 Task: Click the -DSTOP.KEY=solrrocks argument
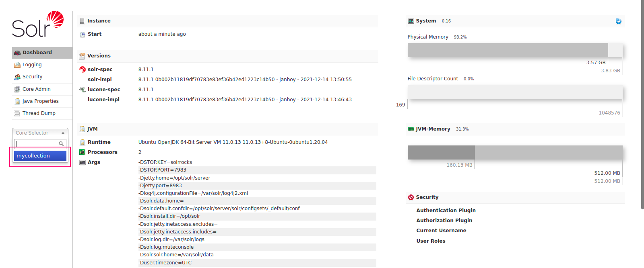coord(165,162)
